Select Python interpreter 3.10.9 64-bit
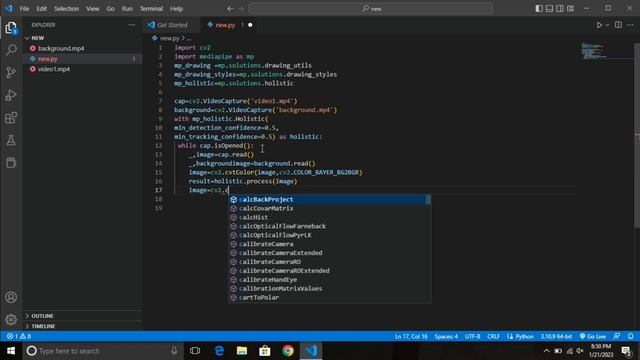640x360 pixels. pyautogui.click(x=557, y=336)
